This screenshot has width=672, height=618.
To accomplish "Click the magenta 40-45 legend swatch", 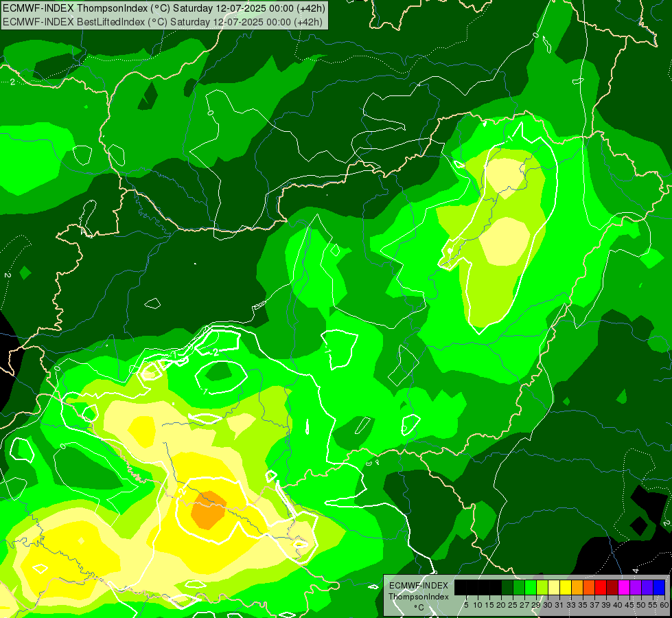I will (624, 587).
